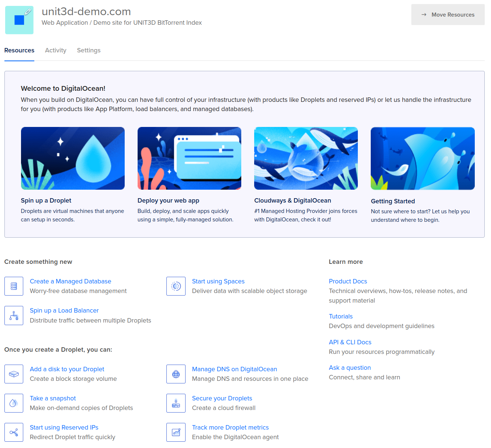Click 'Make on-demand copies of Droplets' text
Screen dimensions: 491x448
click(x=82, y=408)
